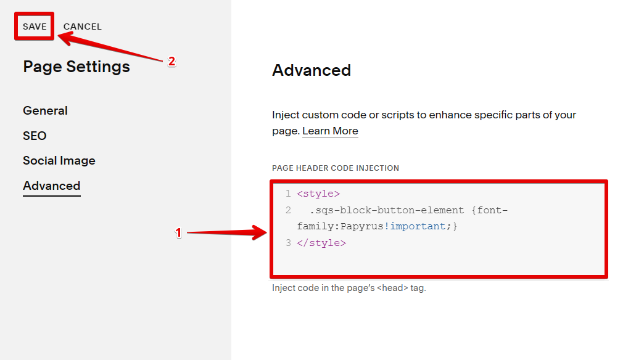Viewport: 644px width, 360px height.
Task: Click the "Inject custom code or scripts" description
Action: click(424, 115)
